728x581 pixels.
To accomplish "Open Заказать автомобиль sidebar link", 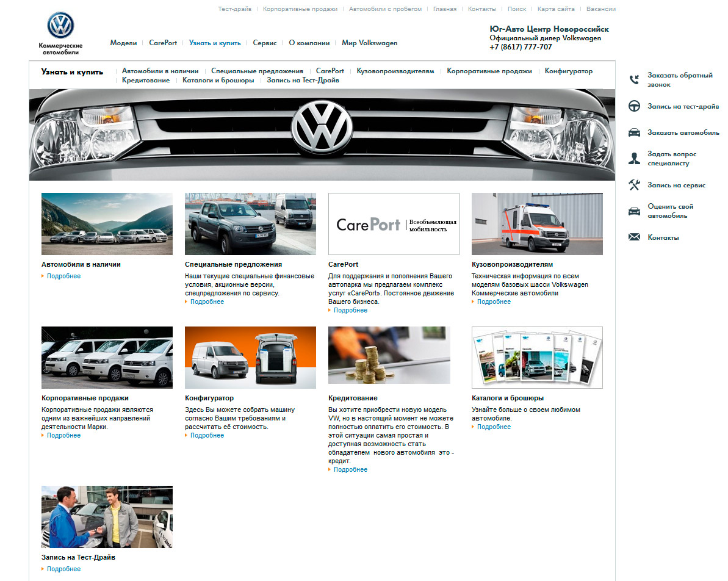I will pos(683,133).
